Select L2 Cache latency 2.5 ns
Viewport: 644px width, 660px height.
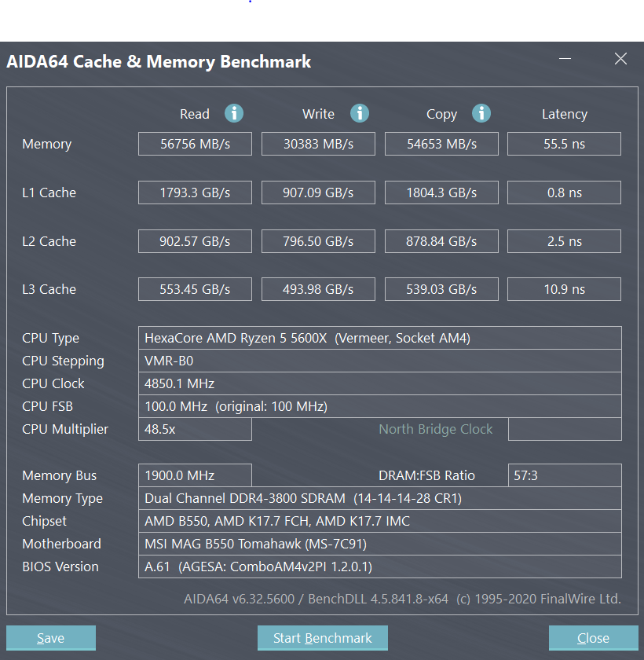pos(564,241)
